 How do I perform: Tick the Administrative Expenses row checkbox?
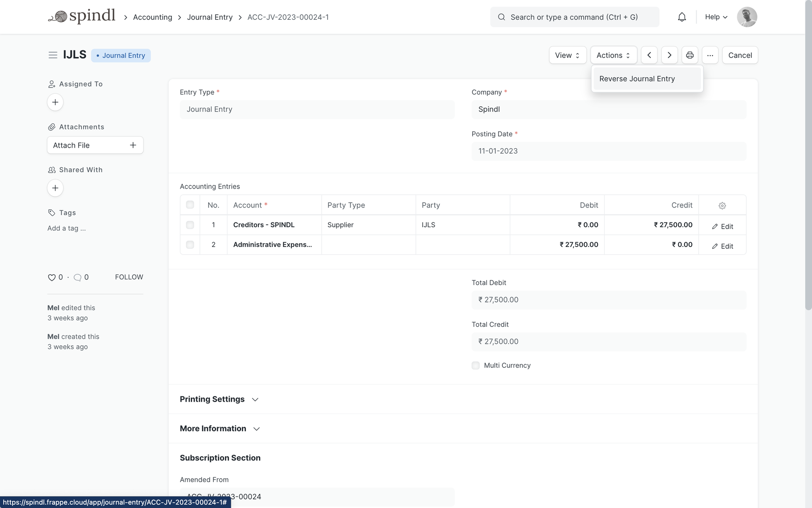190,245
